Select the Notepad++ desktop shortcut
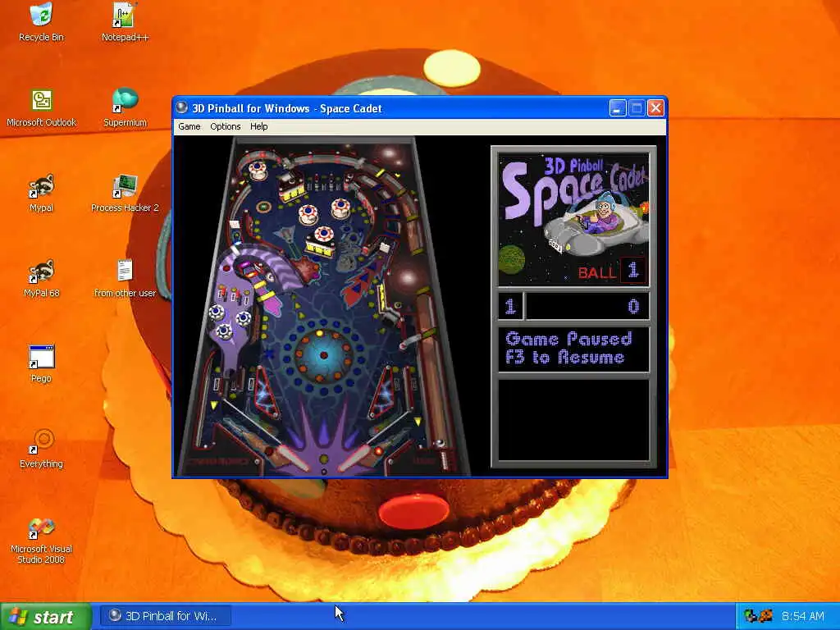The image size is (840, 630). pos(125,22)
